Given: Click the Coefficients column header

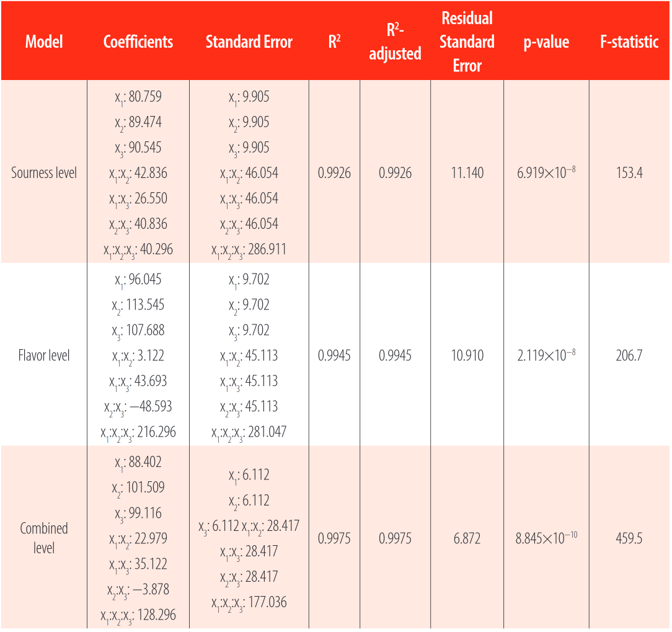Looking at the screenshot, I should 138,42.
